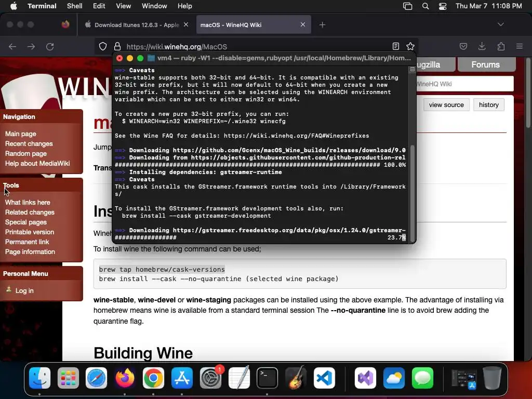Image resolution: width=532 pixels, height=399 pixels.
Task: Open the Firefox hamburger menu
Action: click(x=520, y=46)
